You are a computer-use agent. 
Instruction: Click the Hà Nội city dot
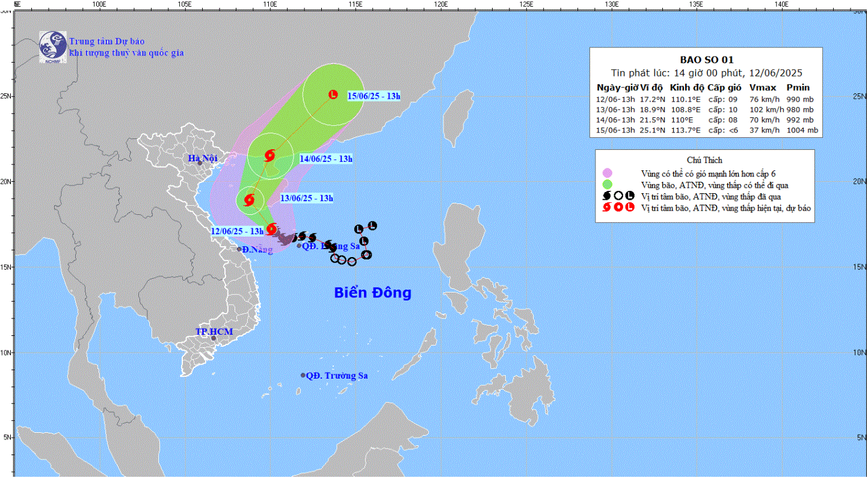coord(200,163)
